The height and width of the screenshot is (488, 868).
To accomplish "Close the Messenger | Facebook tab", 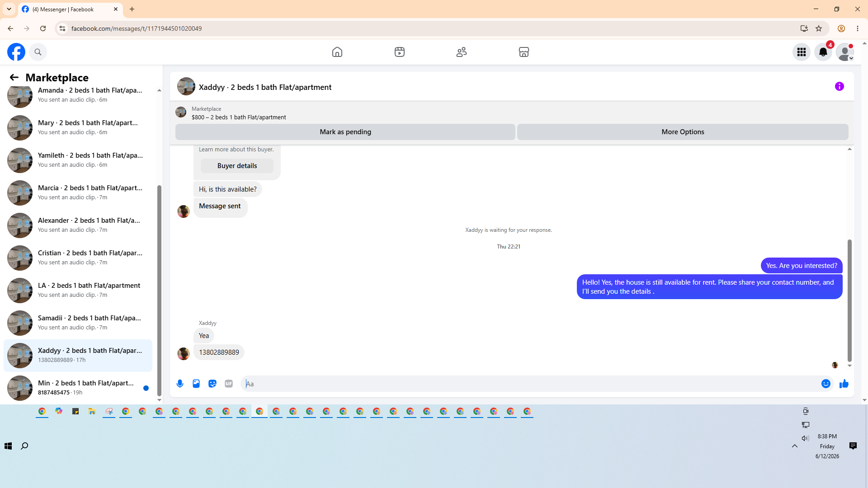I will [x=116, y=9].
